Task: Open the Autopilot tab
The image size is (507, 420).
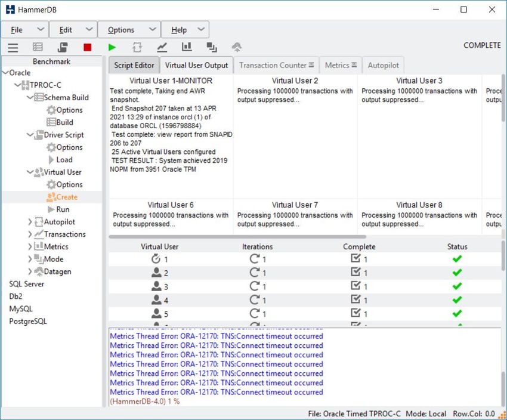Action: [x=383, y=65]
